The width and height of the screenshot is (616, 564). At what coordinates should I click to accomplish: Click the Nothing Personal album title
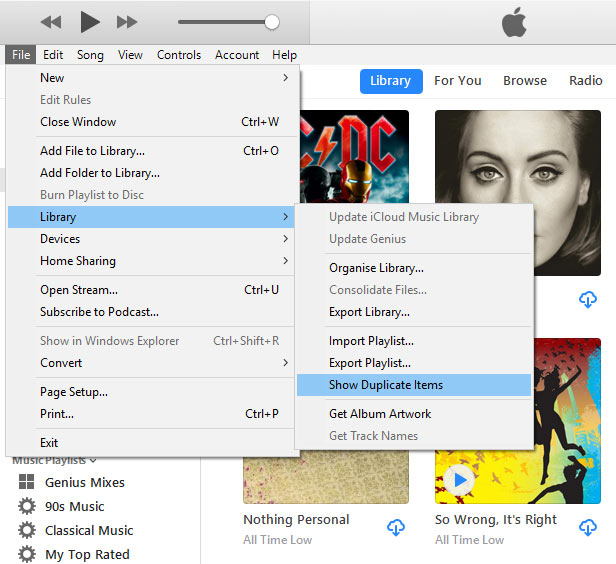click(296, 520)
